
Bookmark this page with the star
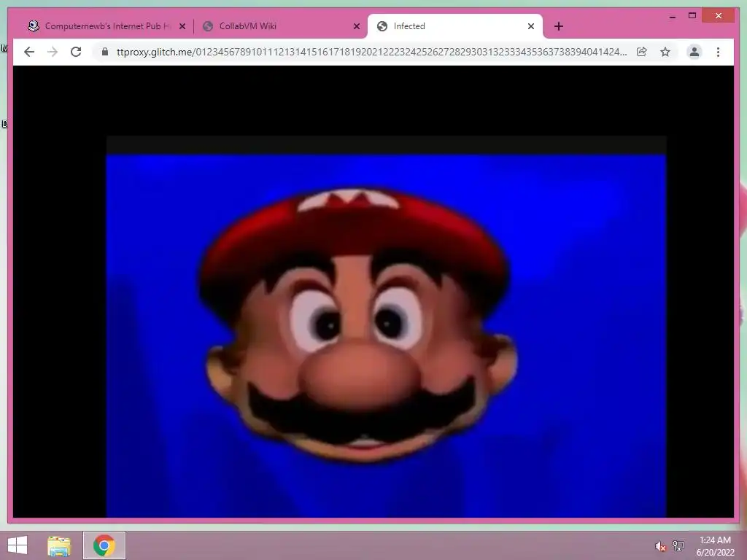click(x=665, y=52)
